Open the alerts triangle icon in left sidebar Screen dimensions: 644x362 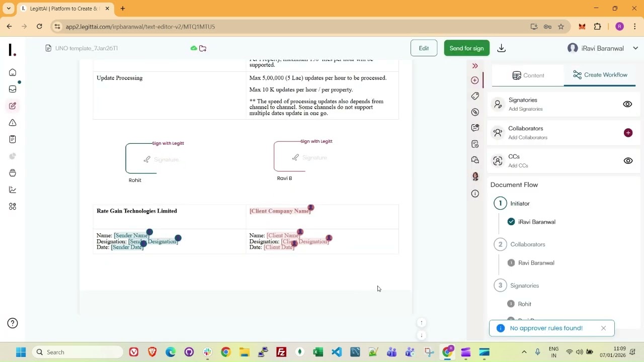13,123
